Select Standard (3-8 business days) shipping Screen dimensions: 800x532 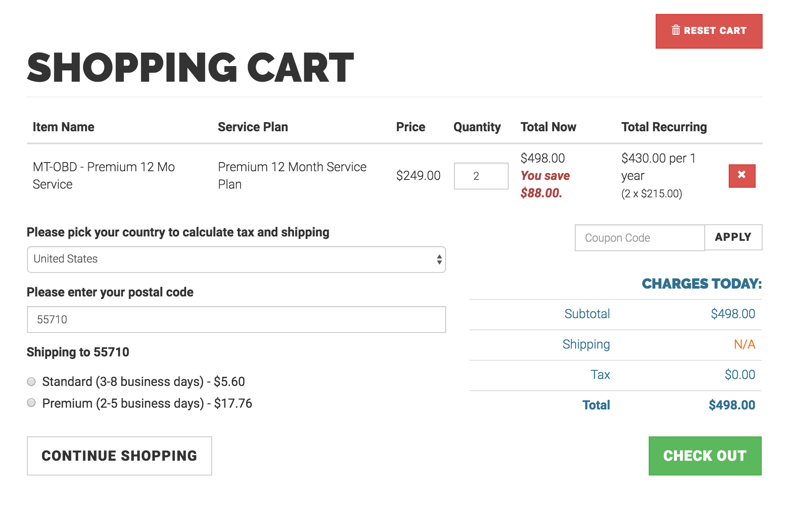tap(31, 382)
